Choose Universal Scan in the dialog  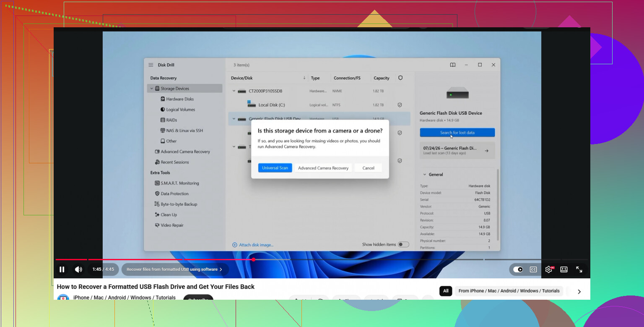click(275, 168)
